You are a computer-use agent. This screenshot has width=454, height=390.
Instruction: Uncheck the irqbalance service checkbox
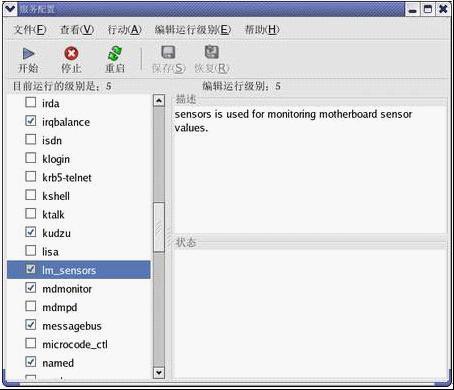(x=31, y=121)
